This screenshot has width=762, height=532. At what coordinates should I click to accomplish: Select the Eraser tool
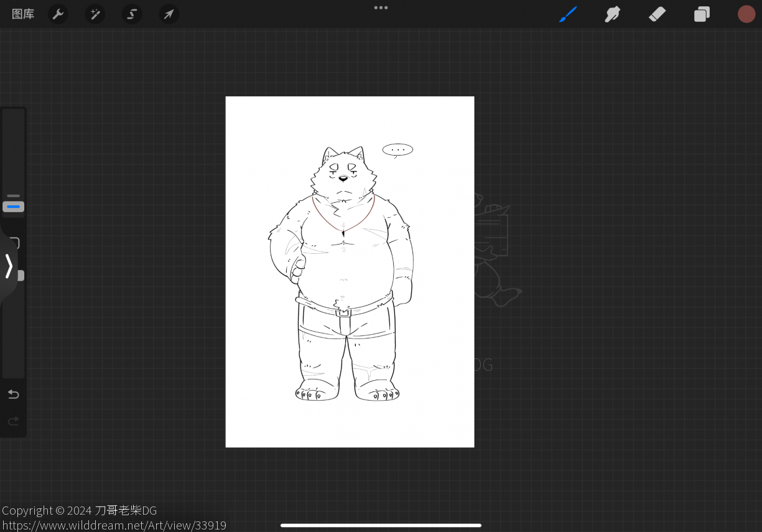click(657, 14)
